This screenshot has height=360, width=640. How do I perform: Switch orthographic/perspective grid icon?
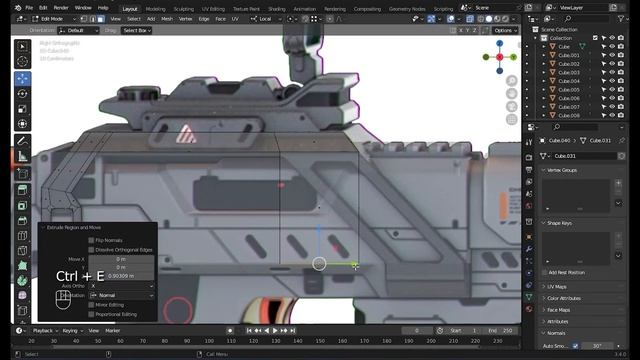(x=511, y=120)
